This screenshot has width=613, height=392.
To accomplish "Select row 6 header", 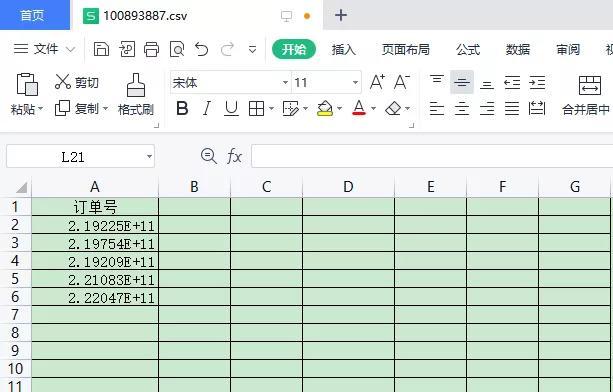I will pos(15,297).
